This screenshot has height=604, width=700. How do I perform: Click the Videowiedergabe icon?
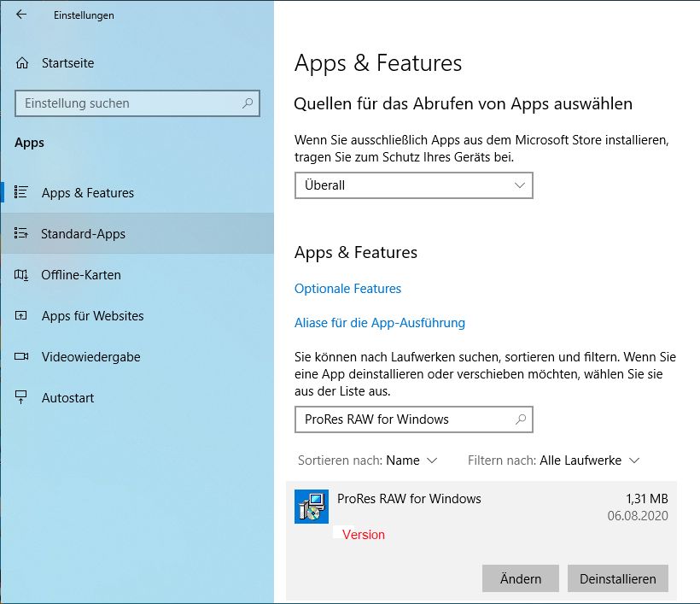[22, 356]
